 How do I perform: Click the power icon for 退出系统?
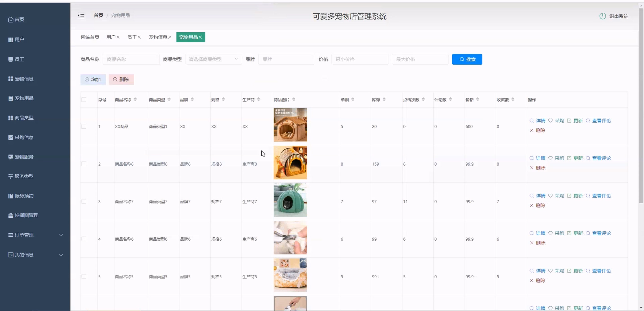(x=602, y=16)
